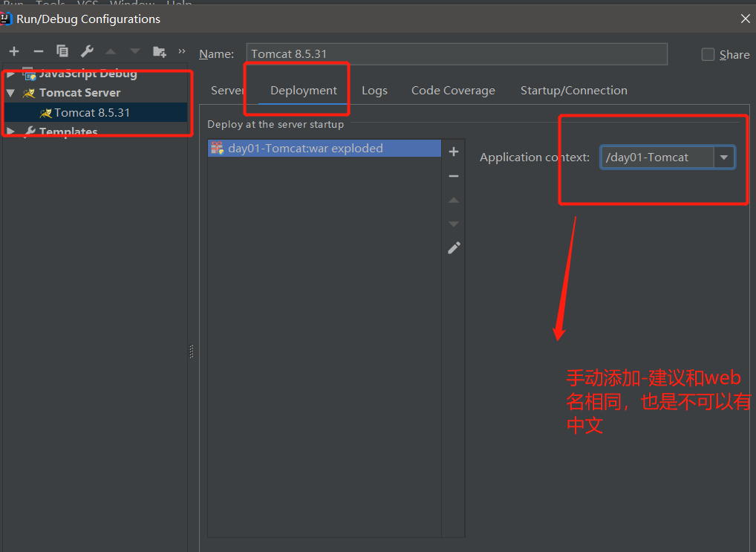Move configuration up in the list
The image size is (756, 552).
click(x=111, y=51)
